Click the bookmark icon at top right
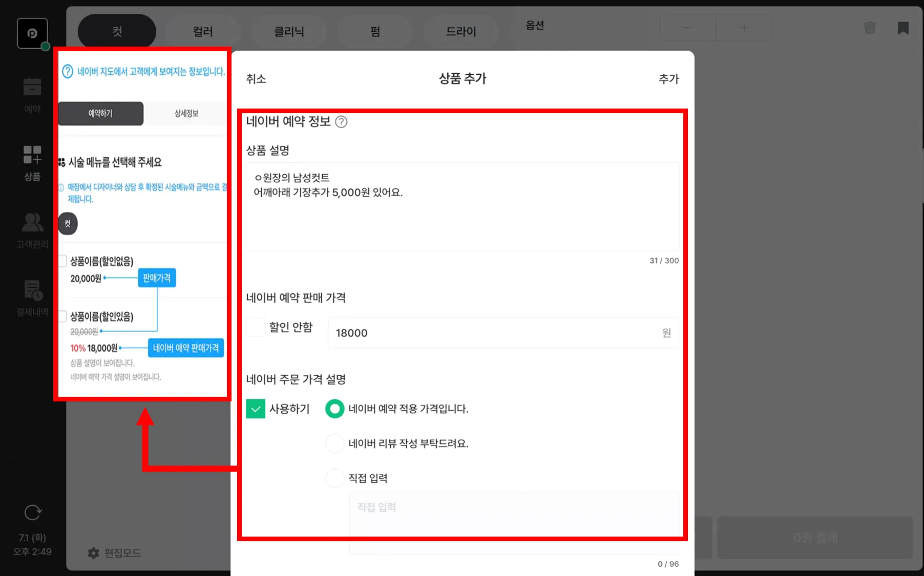The height and width of the screenshot is (576, 924). [x=903, y=28]
